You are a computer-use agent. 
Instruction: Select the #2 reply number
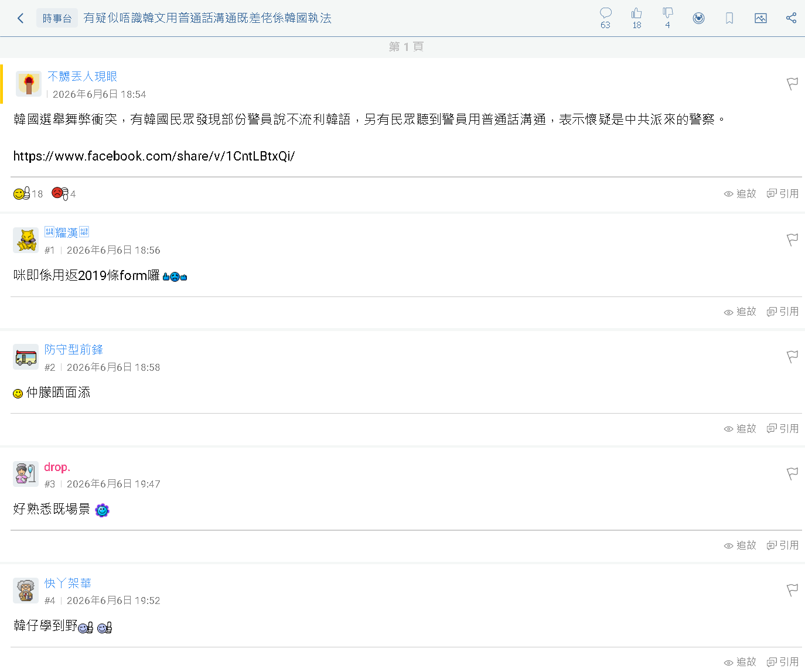coord(50,367)
